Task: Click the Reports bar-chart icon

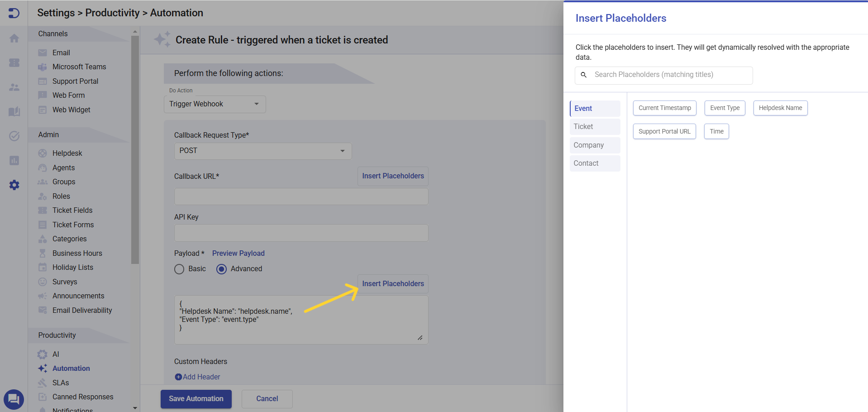Action: click(x=14, y=161)
